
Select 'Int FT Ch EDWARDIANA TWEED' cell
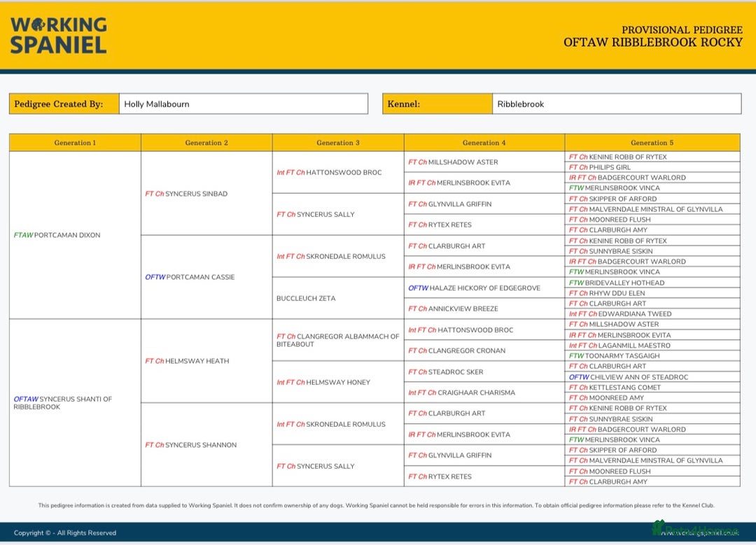[x=652, y=313]
